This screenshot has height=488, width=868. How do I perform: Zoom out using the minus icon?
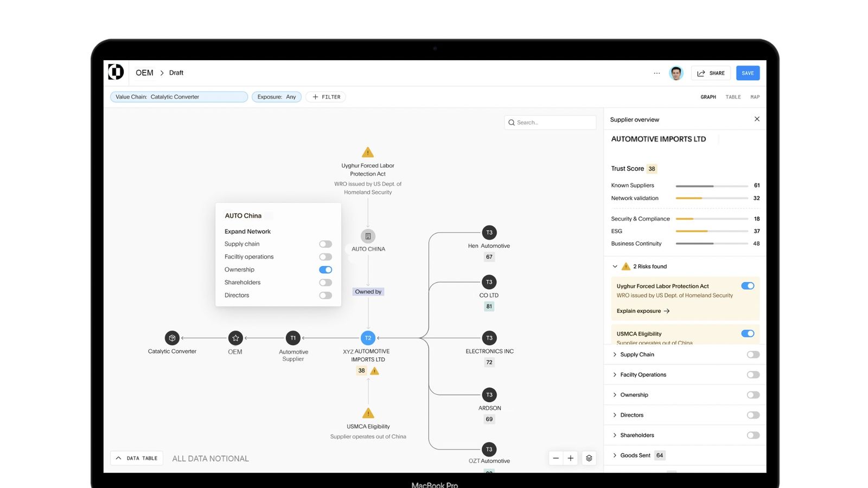(556, 458)
